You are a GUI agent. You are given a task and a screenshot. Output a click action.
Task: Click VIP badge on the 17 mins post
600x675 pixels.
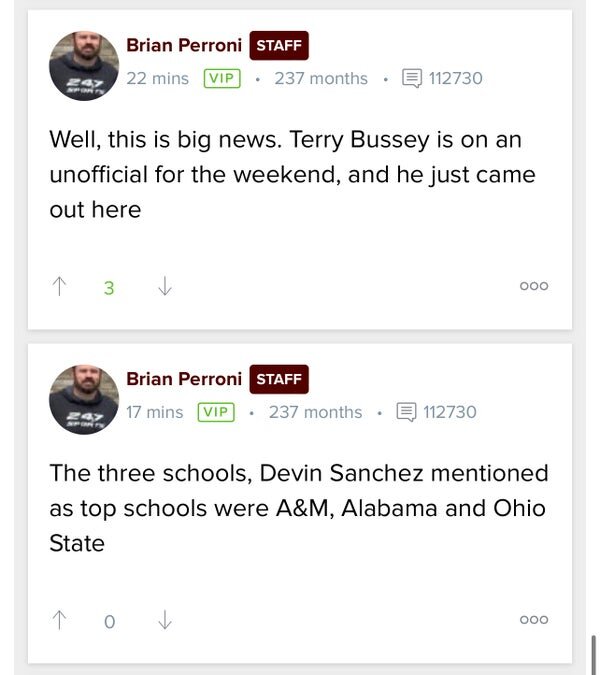[216, 411]
